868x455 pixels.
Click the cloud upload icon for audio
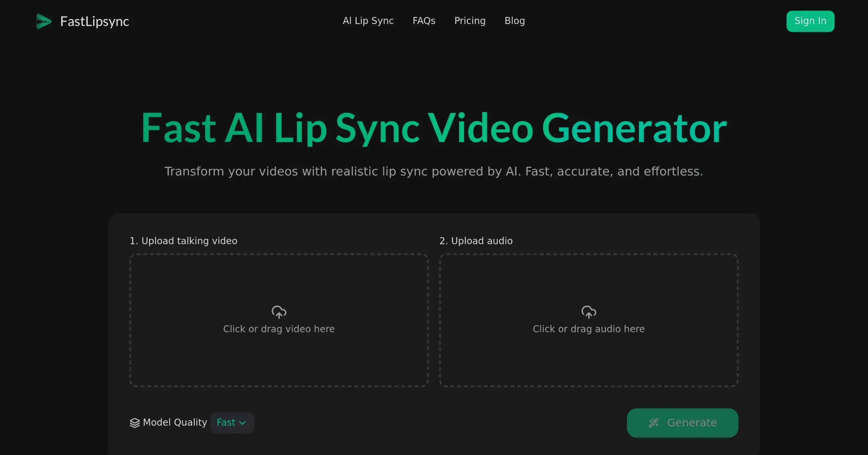point(589,312)
